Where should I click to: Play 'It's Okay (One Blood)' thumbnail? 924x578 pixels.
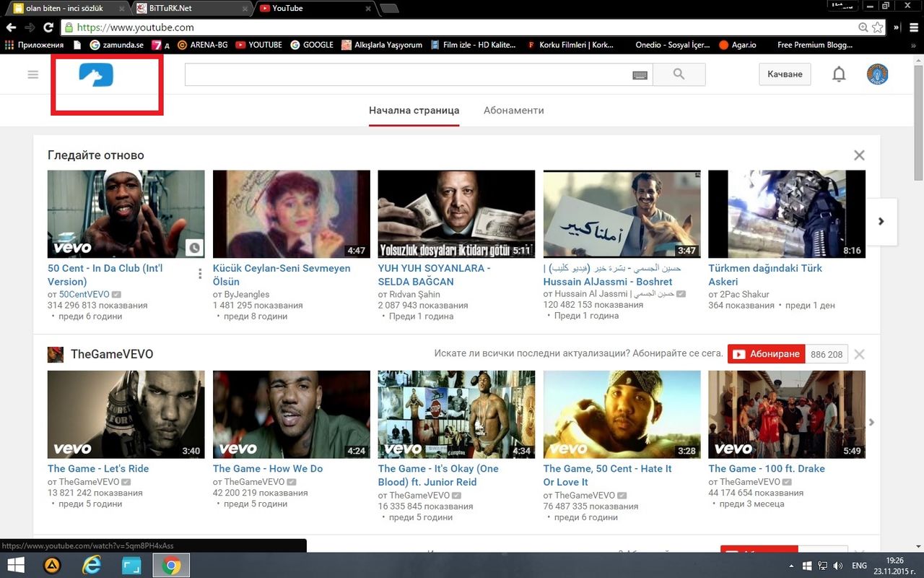click(457, 415)
